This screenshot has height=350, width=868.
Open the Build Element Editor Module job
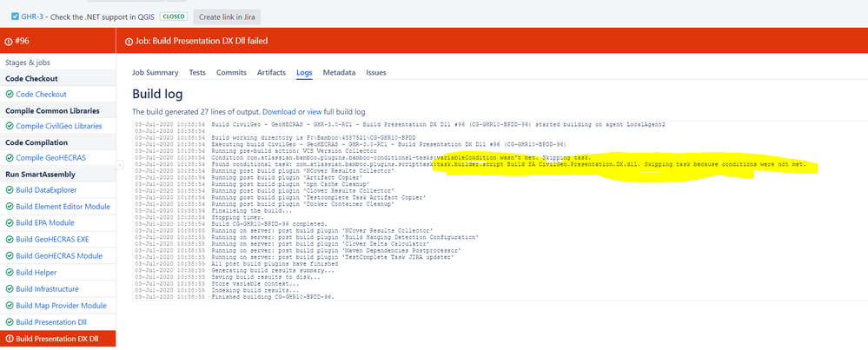pos(63,207)
